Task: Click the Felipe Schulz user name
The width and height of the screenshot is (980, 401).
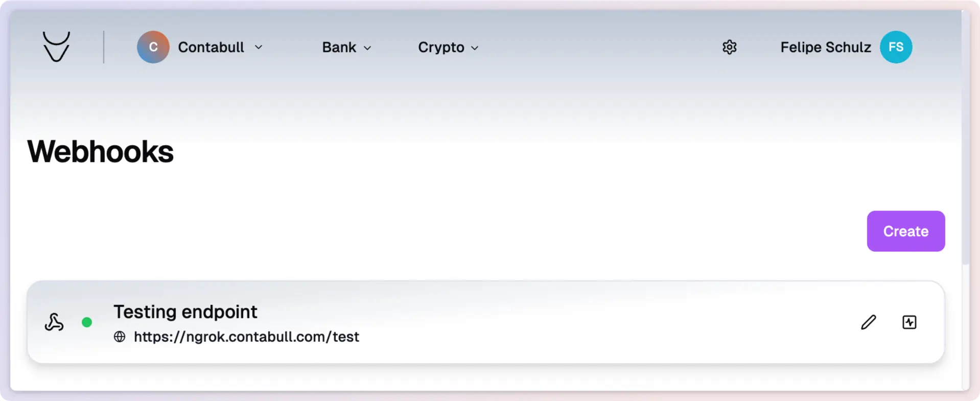Action: click(x=825, y=47)
